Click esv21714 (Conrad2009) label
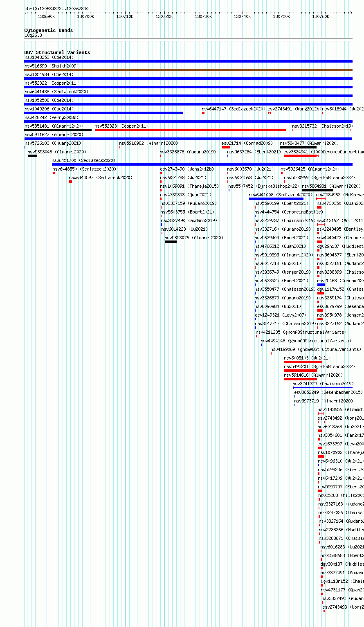The width and height of the screenshot is (364, 627). pyautogui.click(x=247, y=143)
